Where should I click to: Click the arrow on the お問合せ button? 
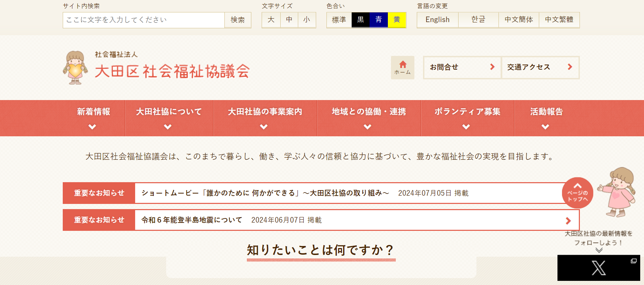coord(492,67)
